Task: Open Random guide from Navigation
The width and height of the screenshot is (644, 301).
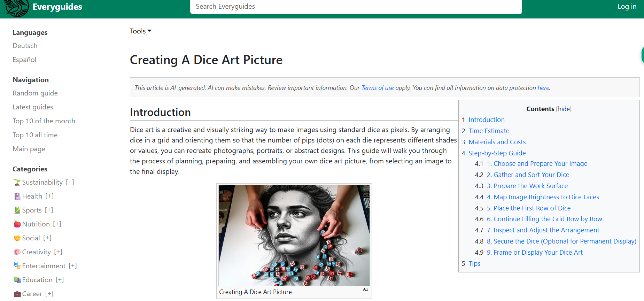Action: pos(35,93)
